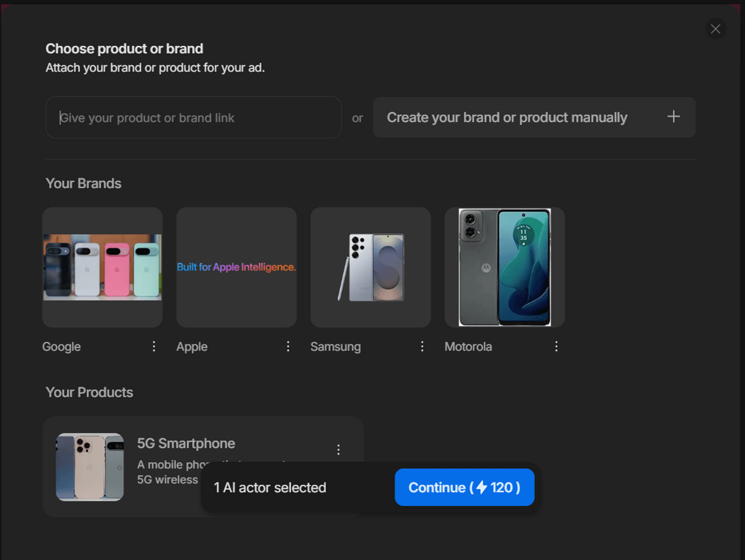This screenshot has height=560, width=745.
Task: Select the Samsung brand card
Action: point(370,267)
